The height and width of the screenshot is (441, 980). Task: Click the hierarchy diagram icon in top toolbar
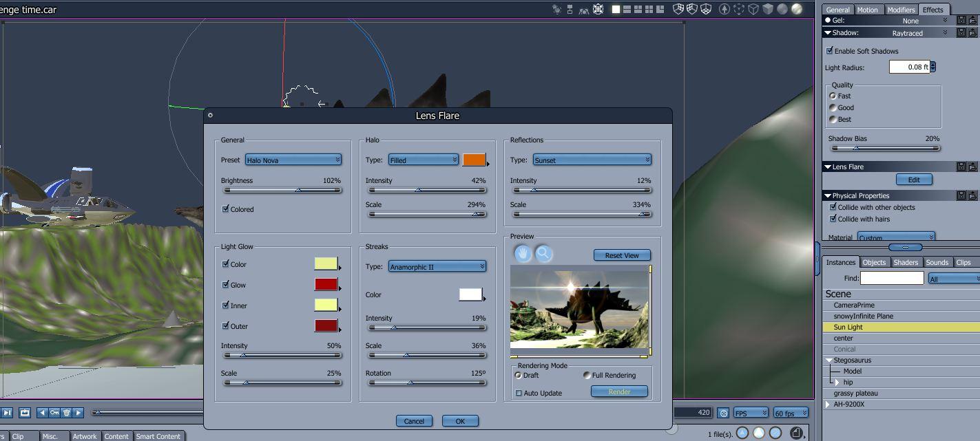click(570, 9)
